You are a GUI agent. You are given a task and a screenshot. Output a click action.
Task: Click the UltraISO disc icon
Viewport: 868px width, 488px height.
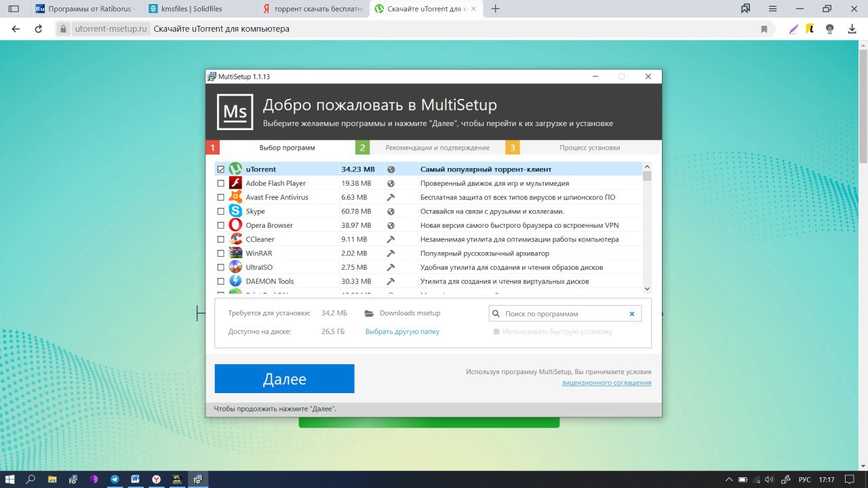[235, 267]
